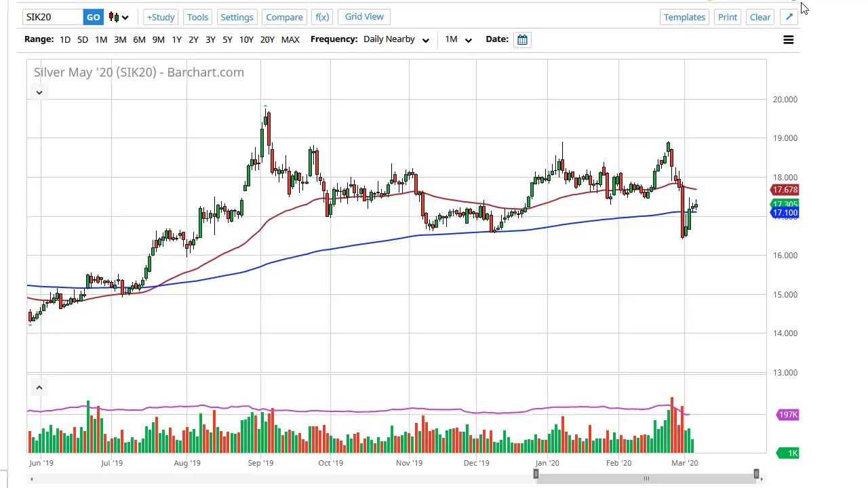Click the f(x) expressions button
Screen dimensions: 868x488
coord(322,17)
